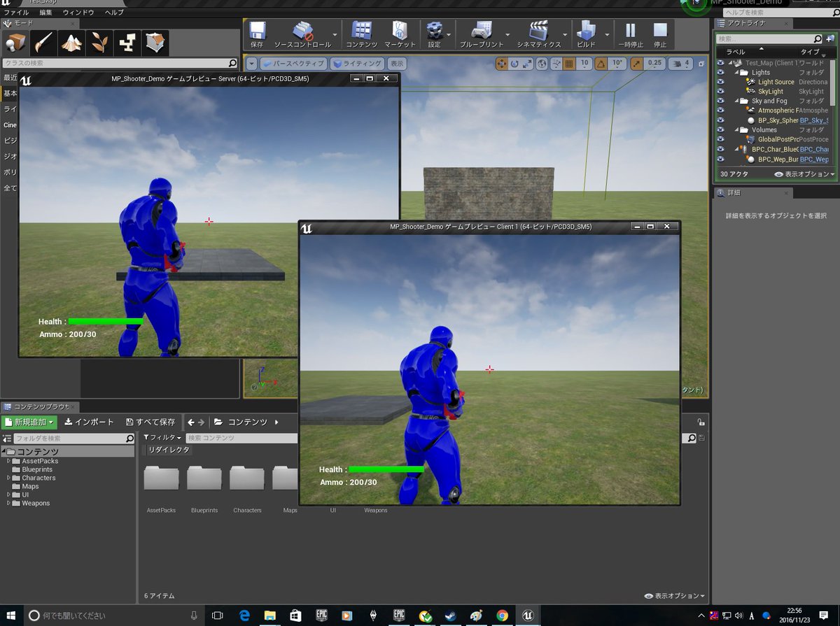
Task: Select the rotate gizmo tool icon
Action: [514, 64]
